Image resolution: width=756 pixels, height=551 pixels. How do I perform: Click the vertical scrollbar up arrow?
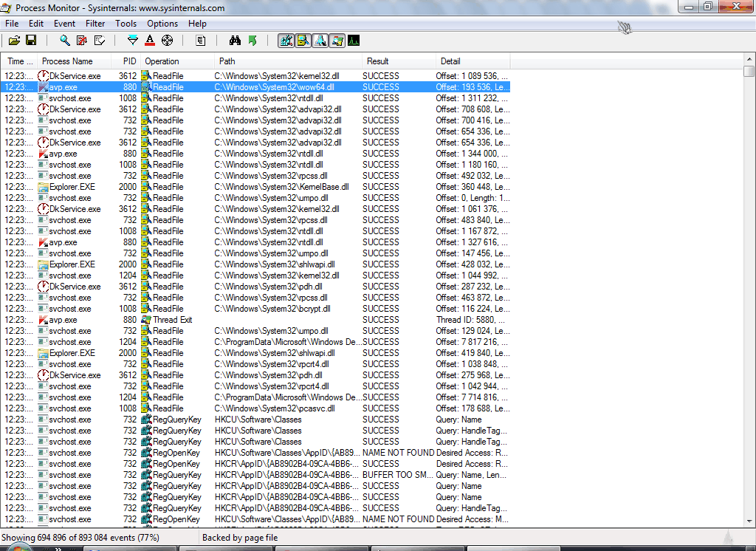[749, 59]
